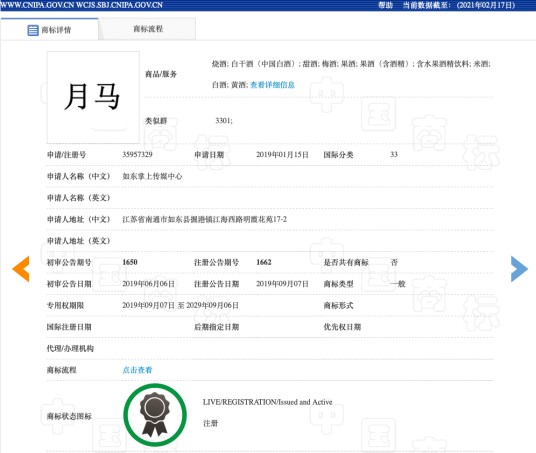536x453 pixels.
Task: Switch to the 商标流程 tab
Action: click(148, 29)
